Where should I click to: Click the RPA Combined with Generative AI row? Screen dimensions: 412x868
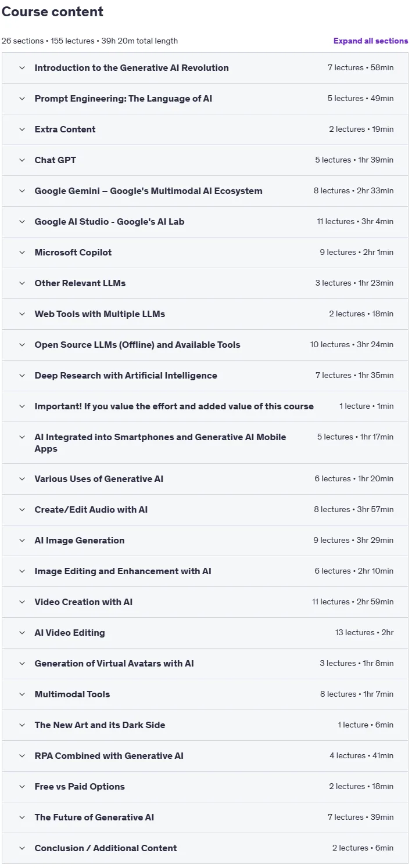tap(205, 756)
